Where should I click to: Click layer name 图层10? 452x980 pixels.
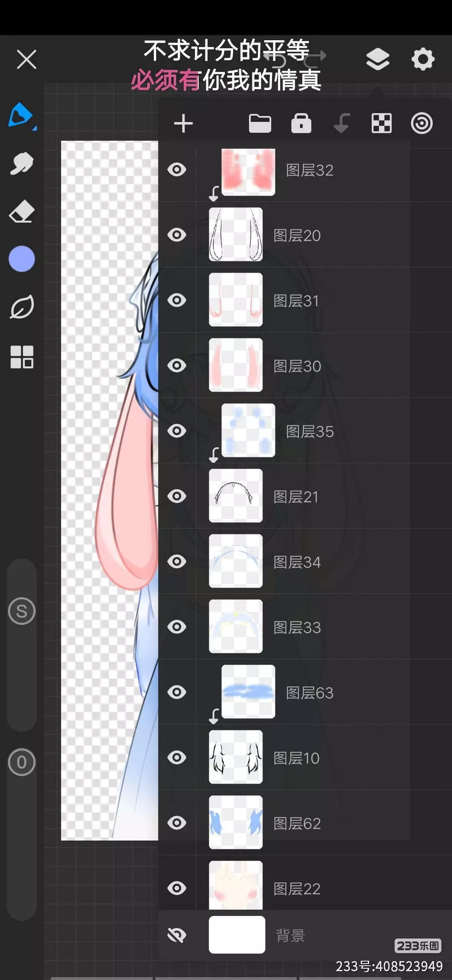pos(296,758)
